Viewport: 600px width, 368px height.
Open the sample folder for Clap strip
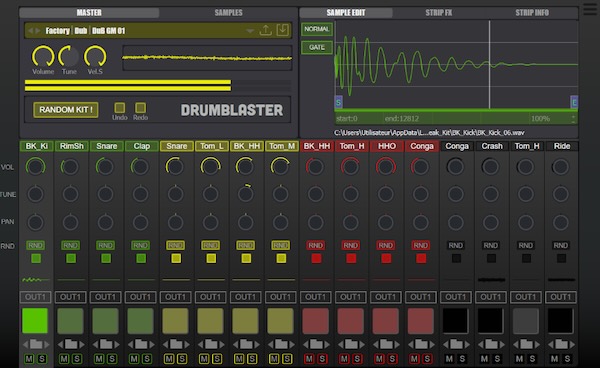point(141,344)
